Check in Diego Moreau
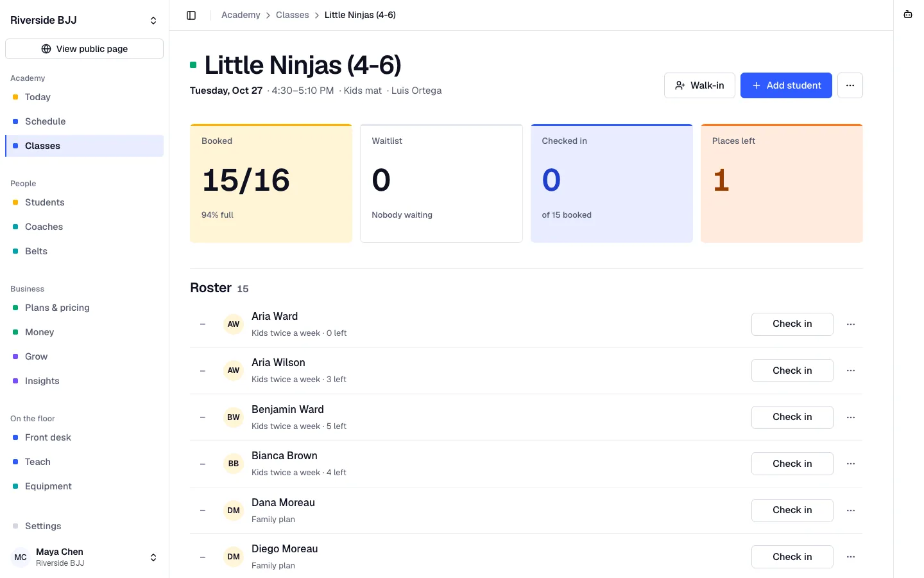Viewport: 924px width, 578px height. point(792,557)
